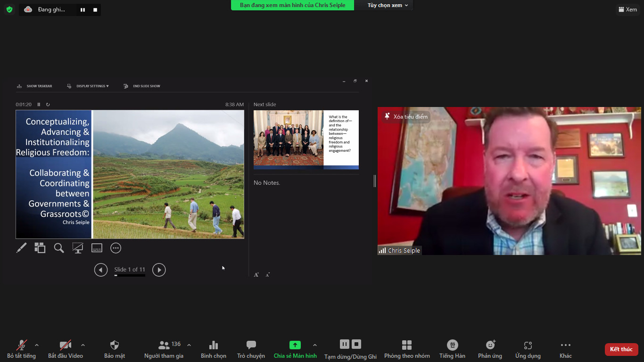Open the Bình chọn polls icon

(x=213, y=349)
